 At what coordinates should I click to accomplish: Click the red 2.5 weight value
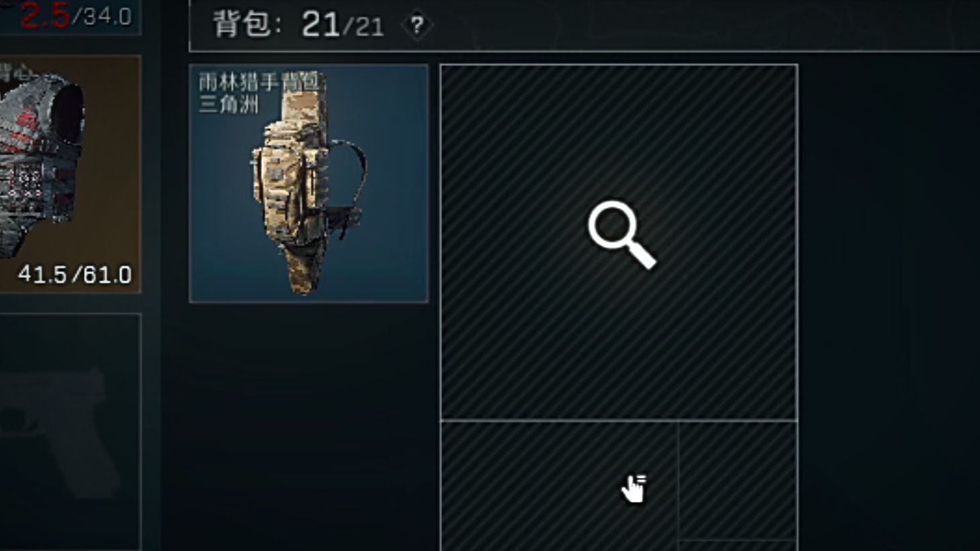click(x=45, y=15)
